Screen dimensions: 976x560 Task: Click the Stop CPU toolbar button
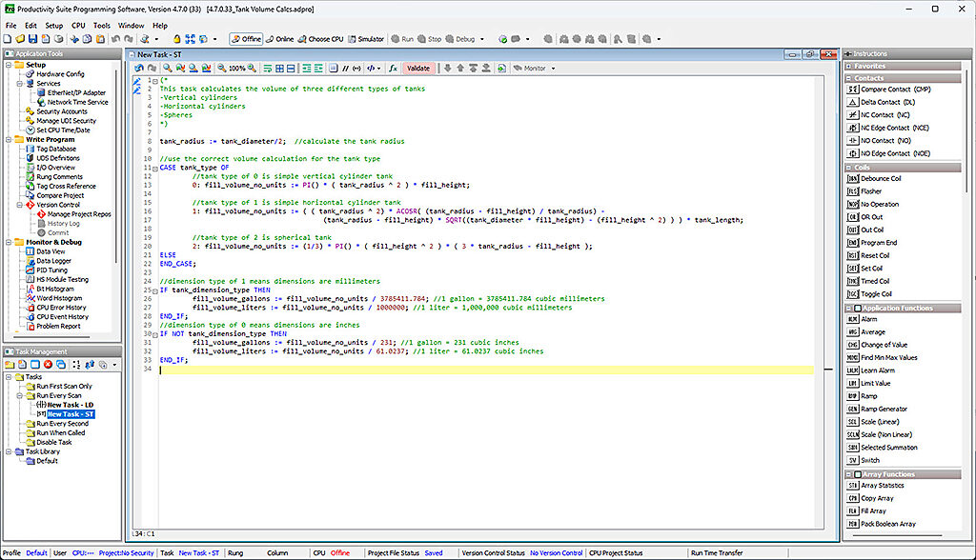(430, 39)
